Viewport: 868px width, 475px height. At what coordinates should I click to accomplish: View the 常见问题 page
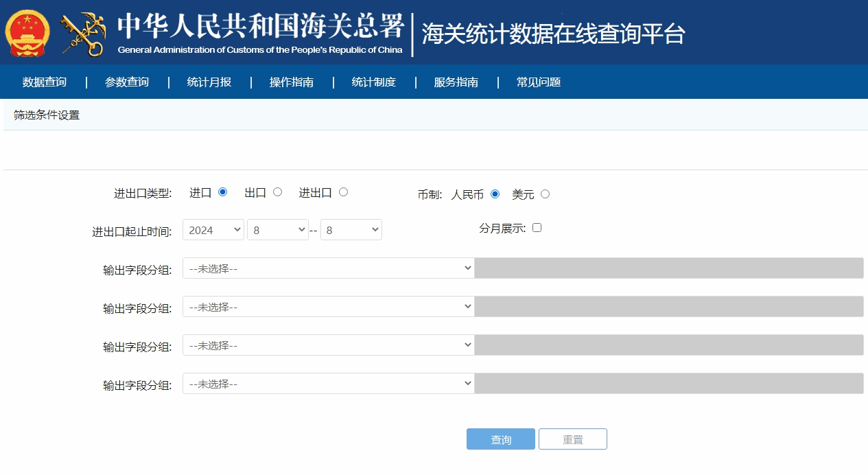[537, 82]
